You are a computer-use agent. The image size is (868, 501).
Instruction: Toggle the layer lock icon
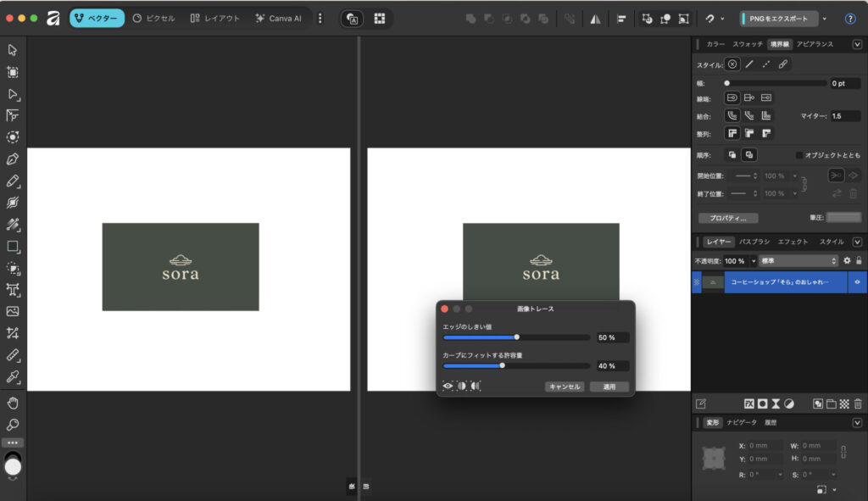click(859, 260)
